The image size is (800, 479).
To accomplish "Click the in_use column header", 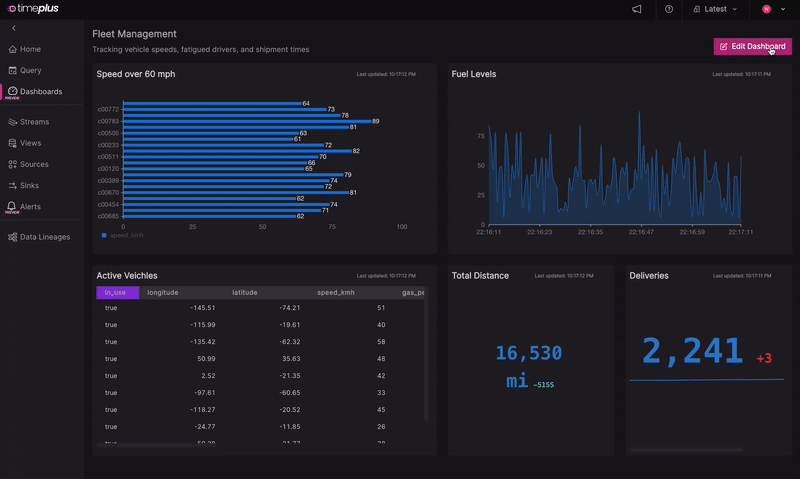I will pos(116,293).
